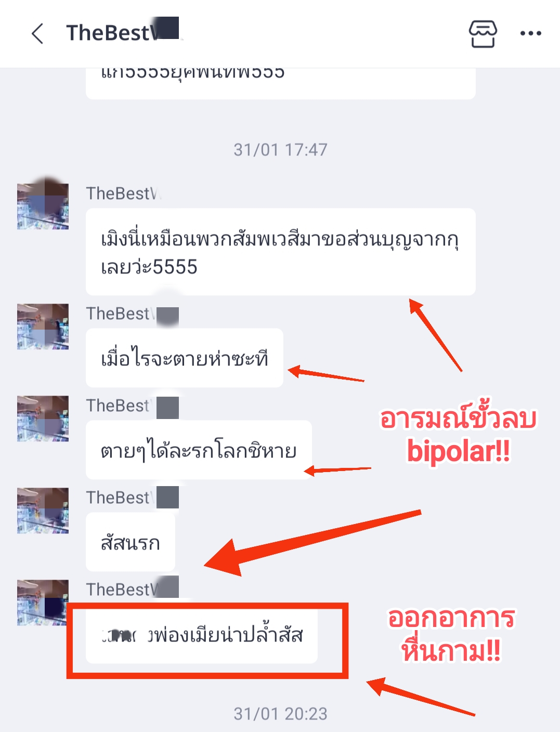This screenshot has height=732, width=560.
Task: Select the message bubble inside red box
Action: [x=202, y=634]
